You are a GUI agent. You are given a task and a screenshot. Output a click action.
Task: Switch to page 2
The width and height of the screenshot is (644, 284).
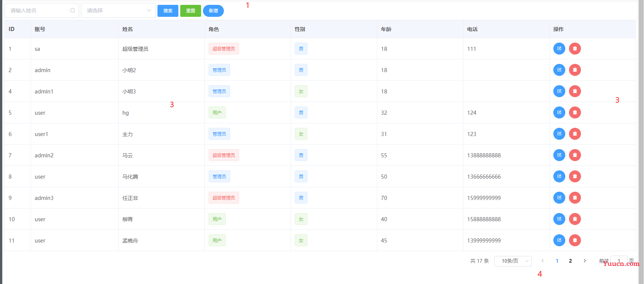click(x=570, y=261)
